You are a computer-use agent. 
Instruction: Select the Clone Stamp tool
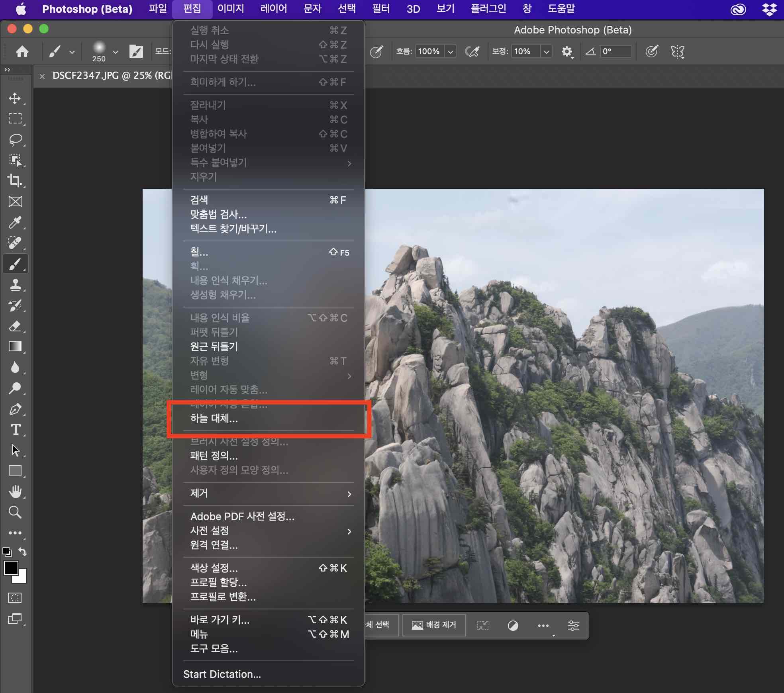15,284
